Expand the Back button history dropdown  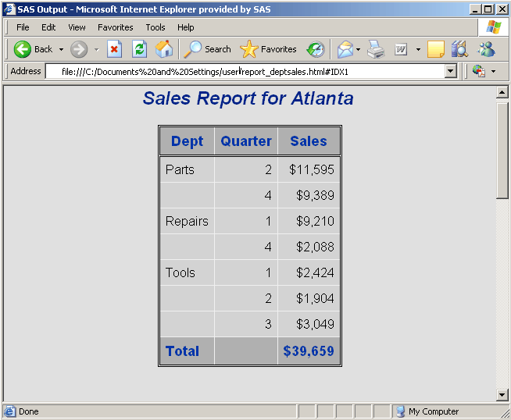61,49
